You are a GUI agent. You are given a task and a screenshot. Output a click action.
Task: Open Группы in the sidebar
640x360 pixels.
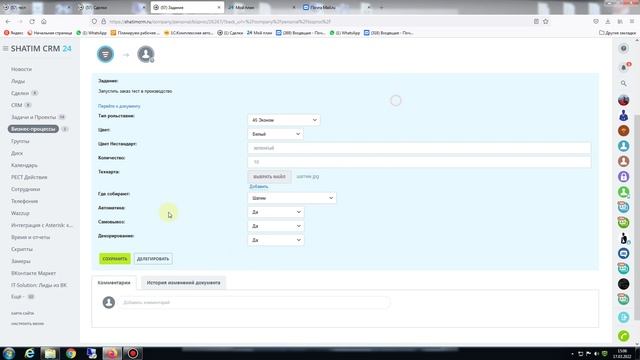(x=20, y=141)
